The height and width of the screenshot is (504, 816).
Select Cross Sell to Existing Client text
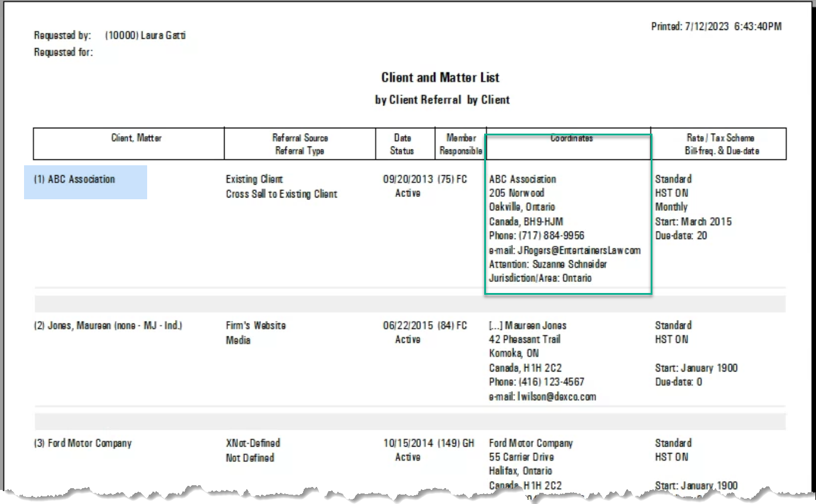(x=281, y=194)
